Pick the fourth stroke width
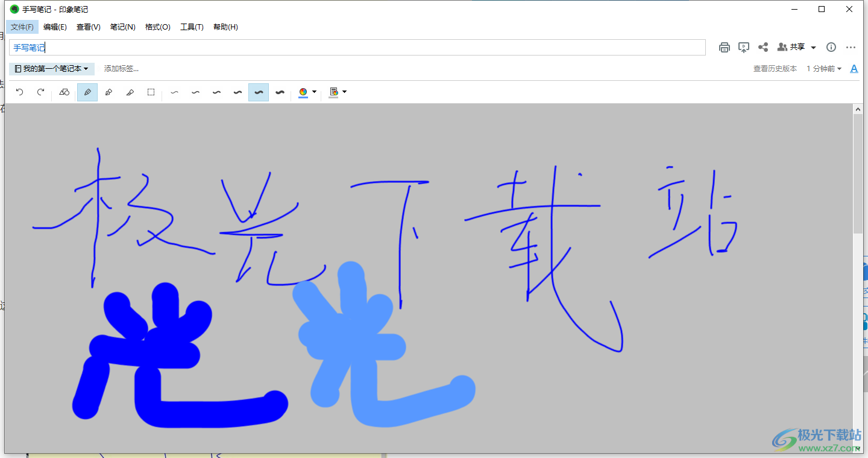 (x=237, y=92)
